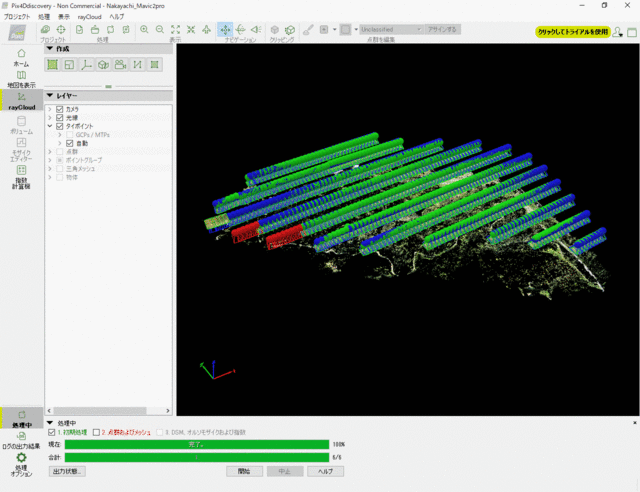
Task: Close the processing panel with x
Action: click(635, 423)
